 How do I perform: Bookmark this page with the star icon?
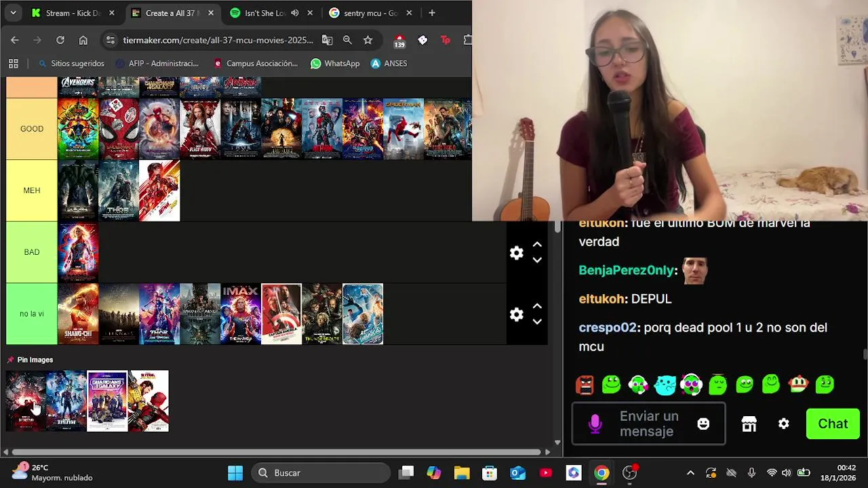(x=368, y=40)
